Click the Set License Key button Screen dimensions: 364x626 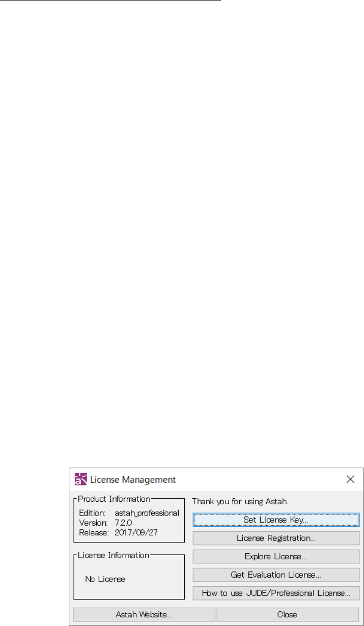click(x=276, y=520)
